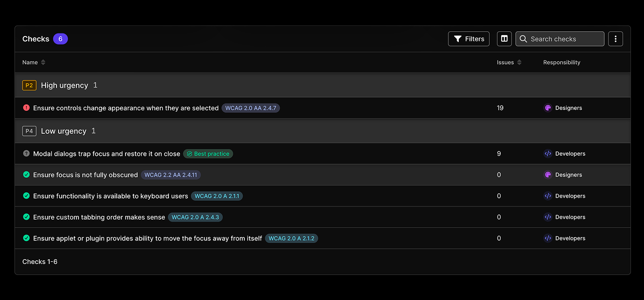Click the WCAG 2.0 A 2.1.1 tag
The width and height of the screenshot is (644, 300).
coord(217,196)
